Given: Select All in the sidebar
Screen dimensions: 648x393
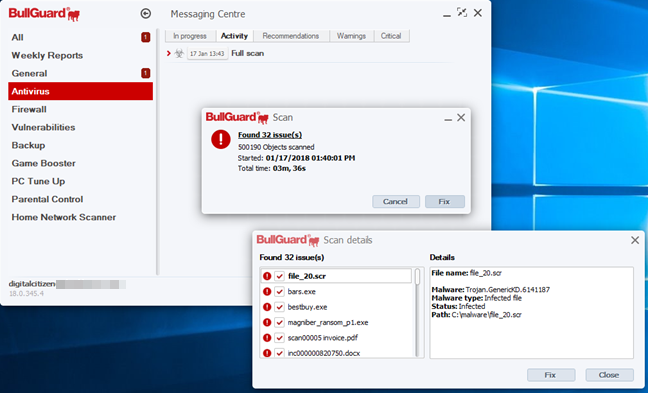Looking at the screenshot, I should click(81, 37).
